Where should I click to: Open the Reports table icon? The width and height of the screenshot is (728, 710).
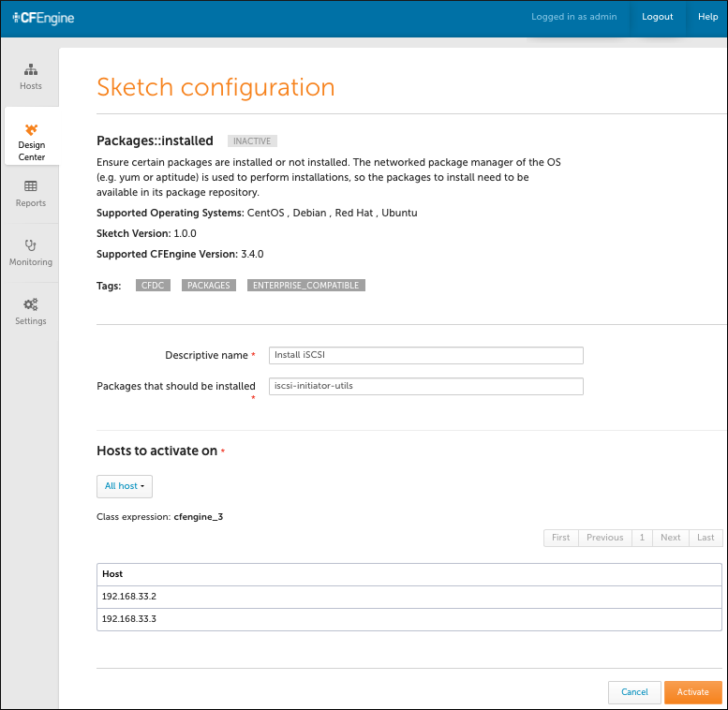click(x=31, y=186)
